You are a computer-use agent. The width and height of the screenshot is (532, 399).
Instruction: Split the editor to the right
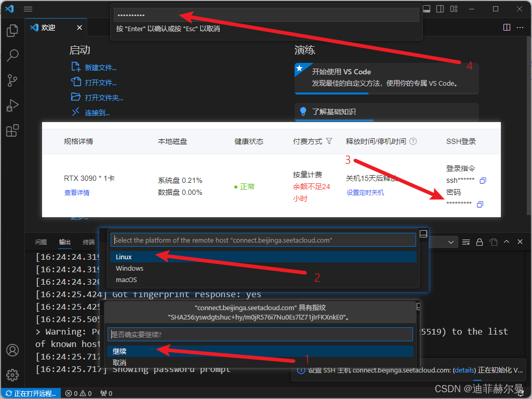tap(507, 28)
